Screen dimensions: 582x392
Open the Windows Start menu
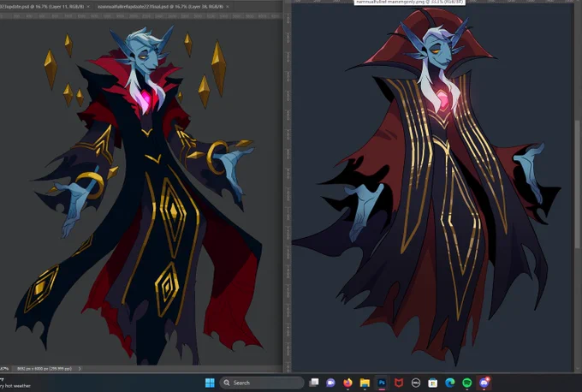coord(210,383)
